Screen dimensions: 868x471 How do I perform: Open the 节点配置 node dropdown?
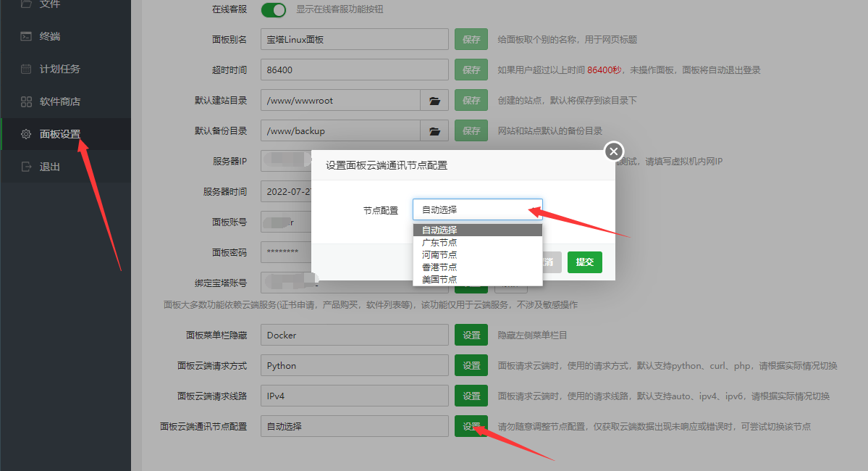(477, 208)
